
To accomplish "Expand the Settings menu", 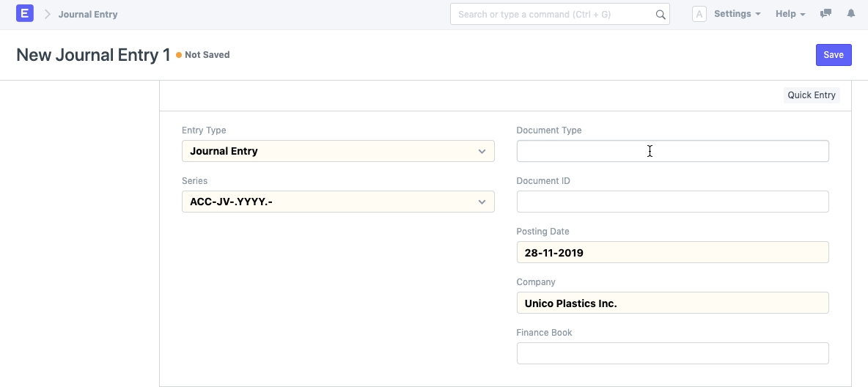I will 737,14.
